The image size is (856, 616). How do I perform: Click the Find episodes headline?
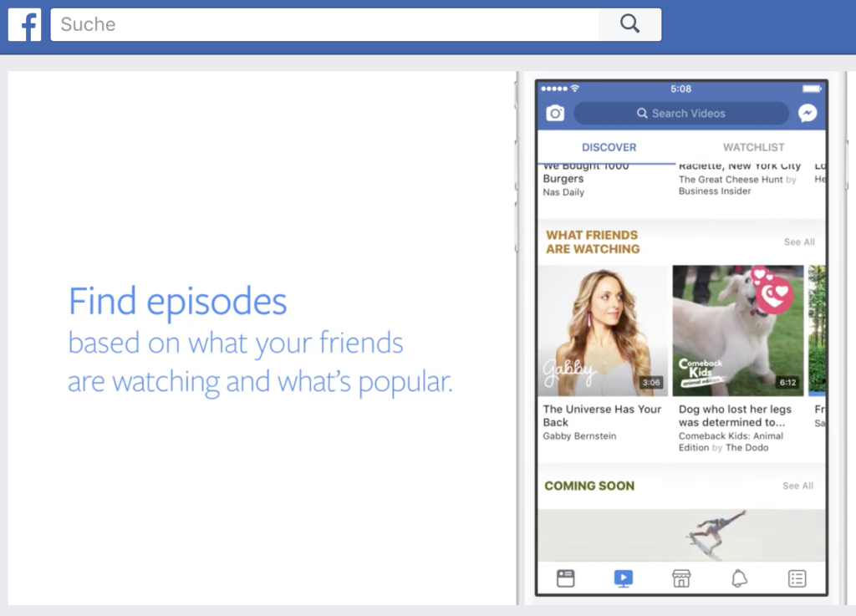[x=177, y=302]
